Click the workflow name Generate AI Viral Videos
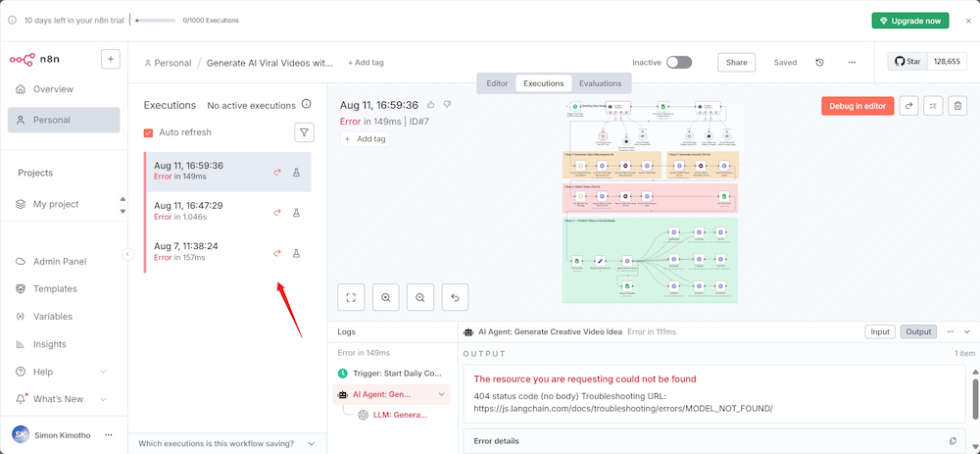The width and height of the screenshot is (980, 454). pyautogui.click(x=269, y=63)
